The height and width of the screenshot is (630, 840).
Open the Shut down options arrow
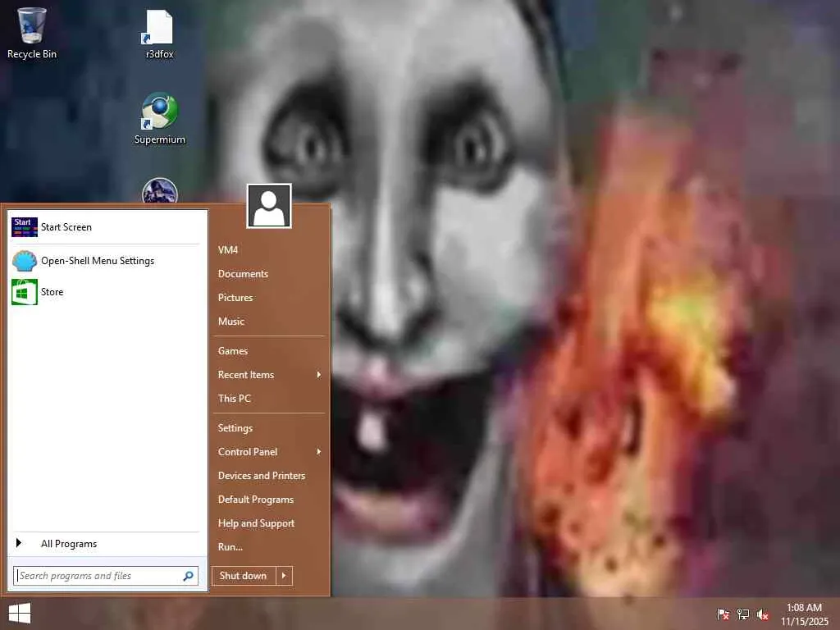coord(284,576)
